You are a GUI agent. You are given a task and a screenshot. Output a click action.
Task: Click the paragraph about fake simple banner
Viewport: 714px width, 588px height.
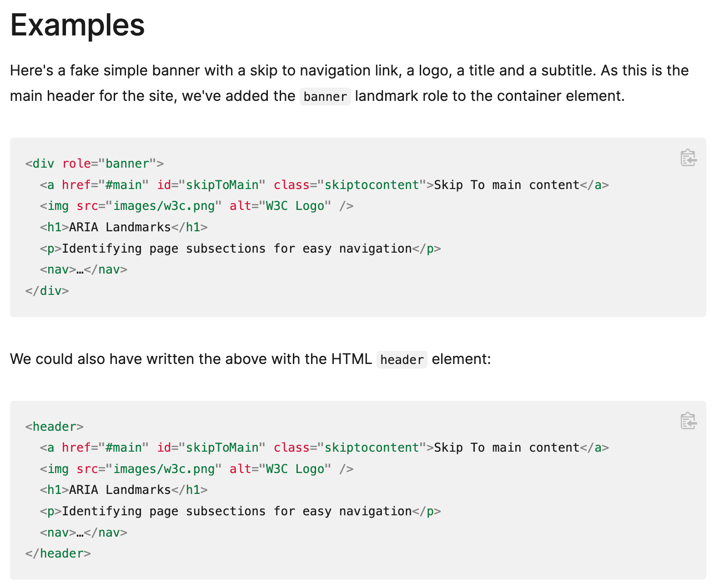tap(349, 83)
